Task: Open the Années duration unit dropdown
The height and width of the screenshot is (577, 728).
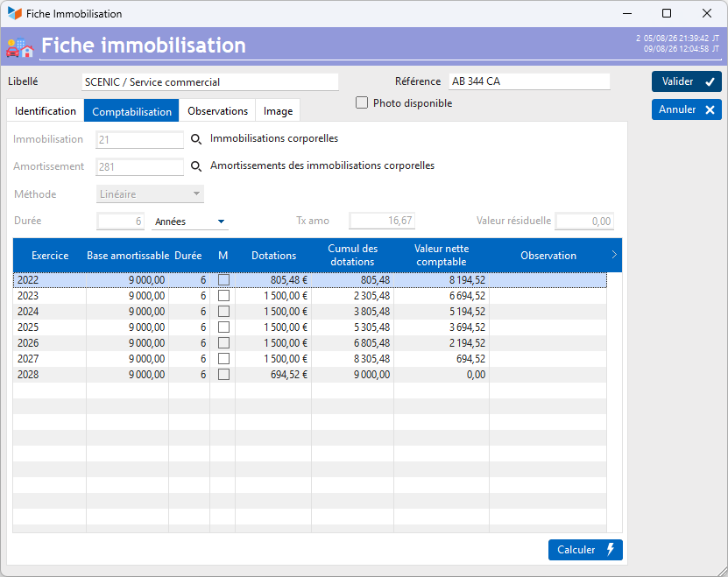Action: click(x=190, y=222)
